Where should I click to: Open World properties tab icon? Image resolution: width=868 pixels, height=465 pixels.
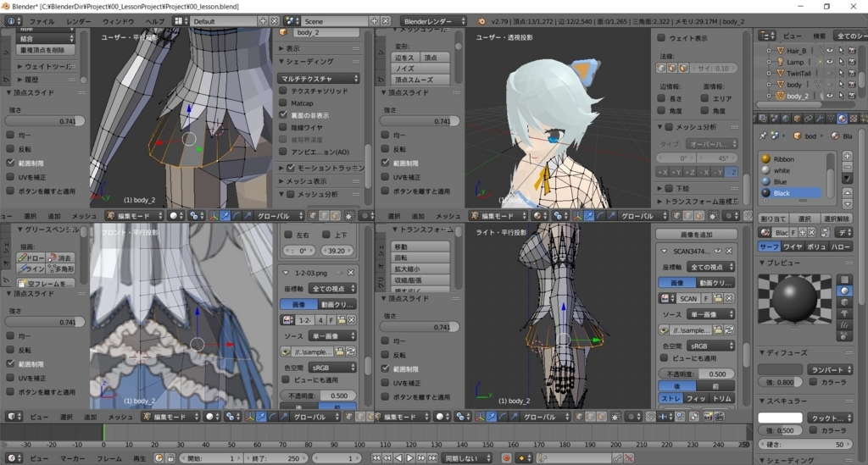click(786, 119)
